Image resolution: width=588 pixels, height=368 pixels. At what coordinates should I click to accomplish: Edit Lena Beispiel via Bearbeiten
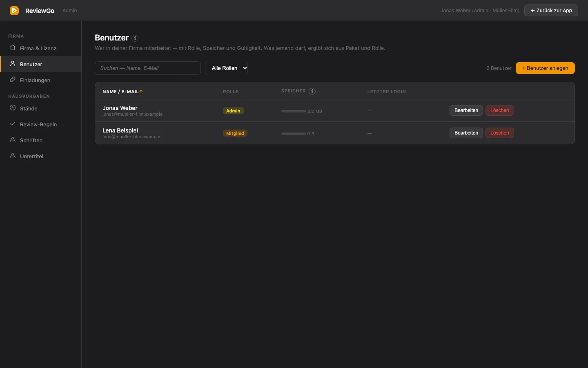466,133
